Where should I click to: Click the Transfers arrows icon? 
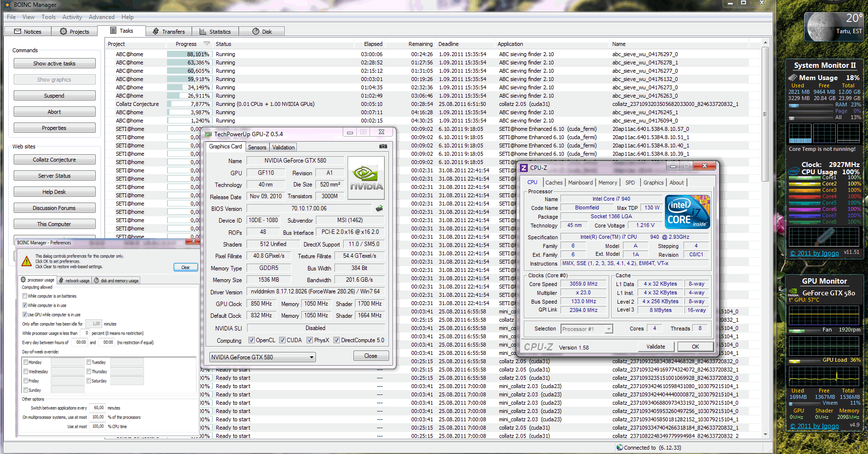pyautogui.click(x=156, y=31)
